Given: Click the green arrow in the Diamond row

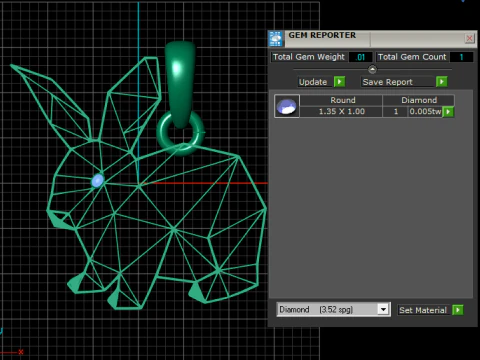Looking at the screenshot, I should [448, 112].
